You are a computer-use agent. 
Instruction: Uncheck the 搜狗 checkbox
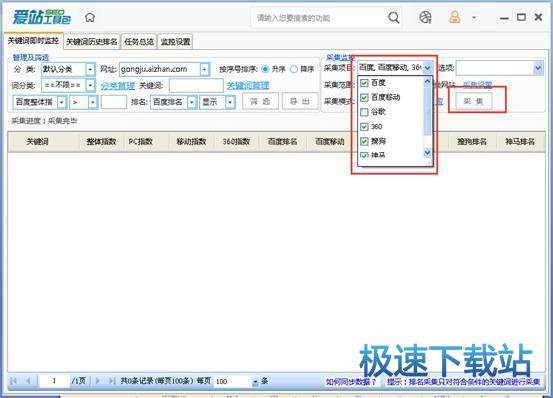pyautogui.click(x=364, y=141)
